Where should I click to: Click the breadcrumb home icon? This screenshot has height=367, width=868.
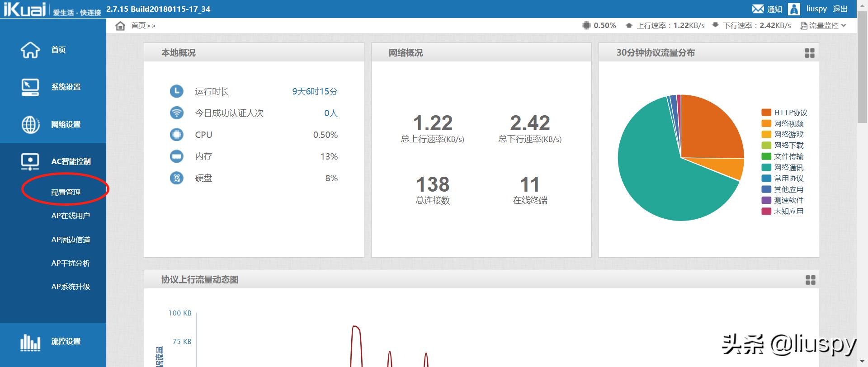120,26
